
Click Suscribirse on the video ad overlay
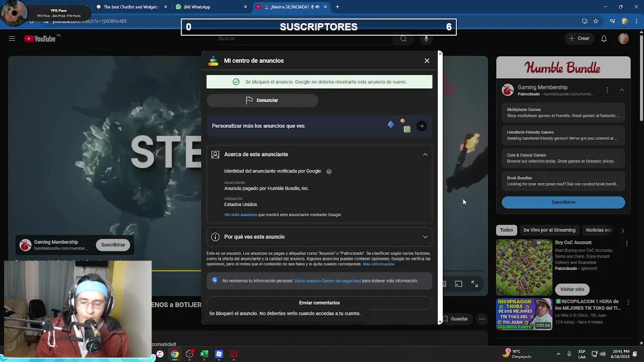pyautogui.click(x=113, y=245)
